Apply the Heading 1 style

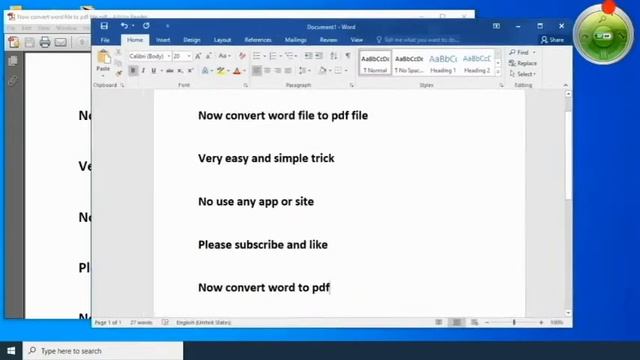point(443,63)
